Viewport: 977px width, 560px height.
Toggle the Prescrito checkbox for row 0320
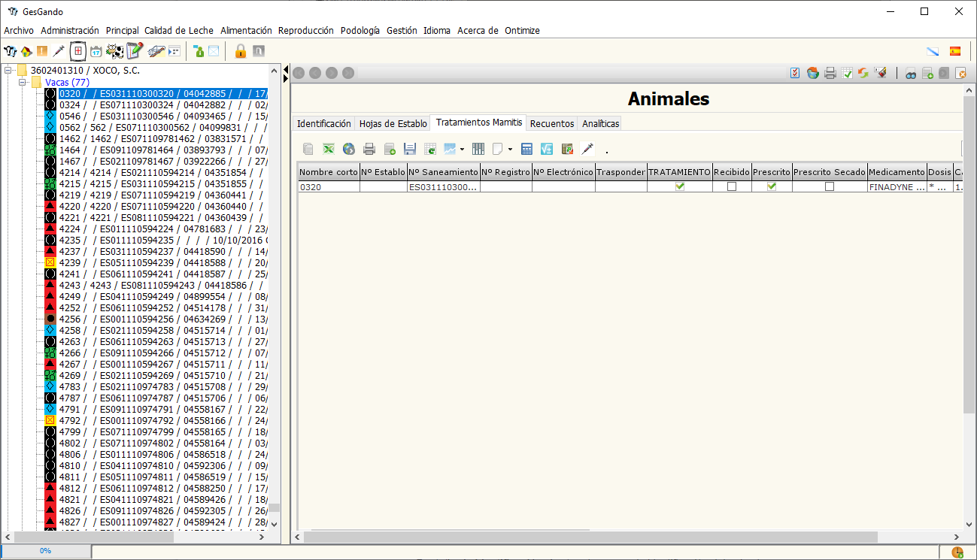772,186
